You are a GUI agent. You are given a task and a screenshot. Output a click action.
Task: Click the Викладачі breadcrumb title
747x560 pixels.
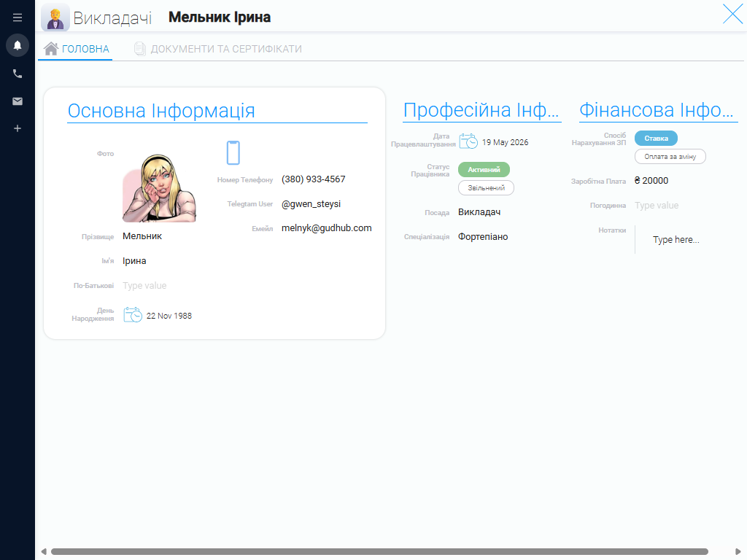(x=112, y=17)
